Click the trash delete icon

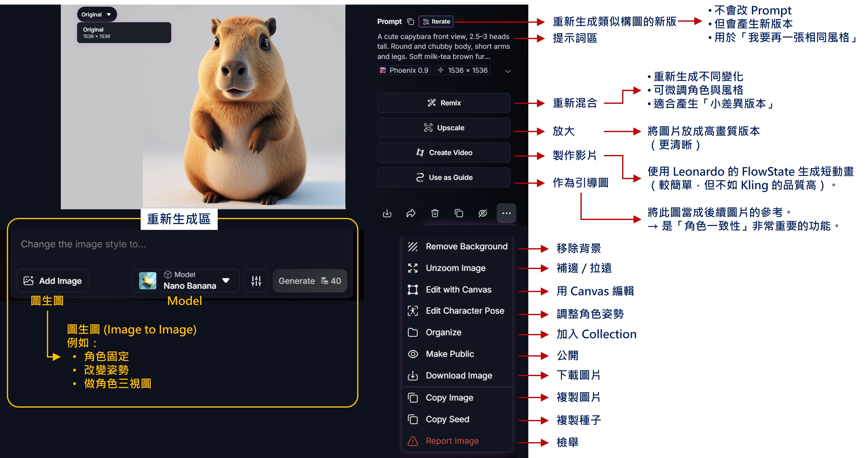pyautogui.click(x=435, y=213)
